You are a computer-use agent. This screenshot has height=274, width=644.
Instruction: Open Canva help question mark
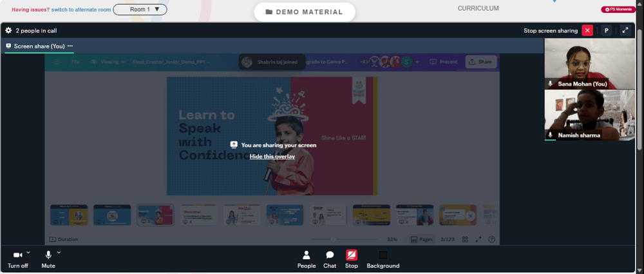point(491,239)
